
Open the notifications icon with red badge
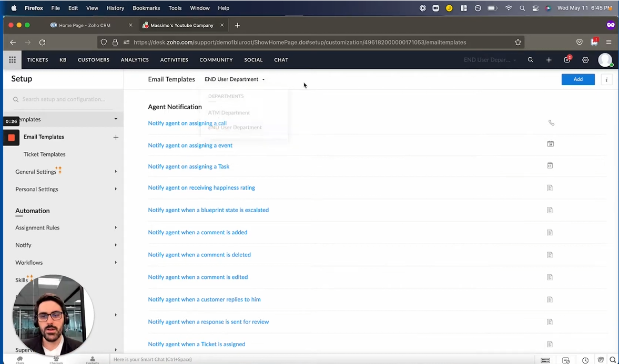pyautogui.click(x=567, y=60)
